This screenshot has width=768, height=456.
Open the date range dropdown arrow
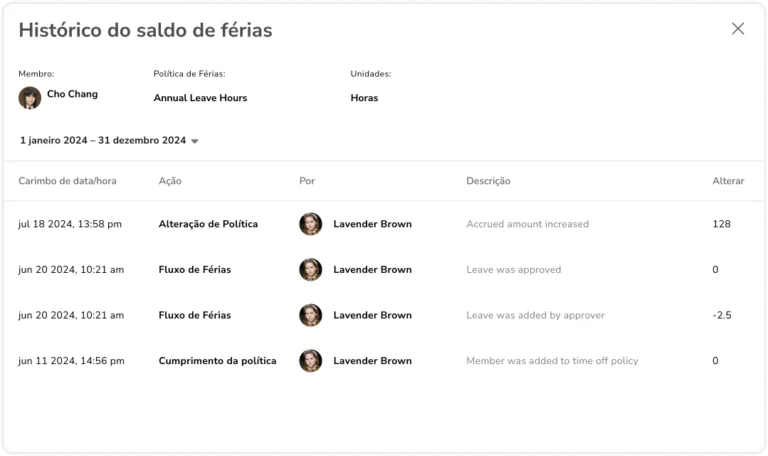194,141
